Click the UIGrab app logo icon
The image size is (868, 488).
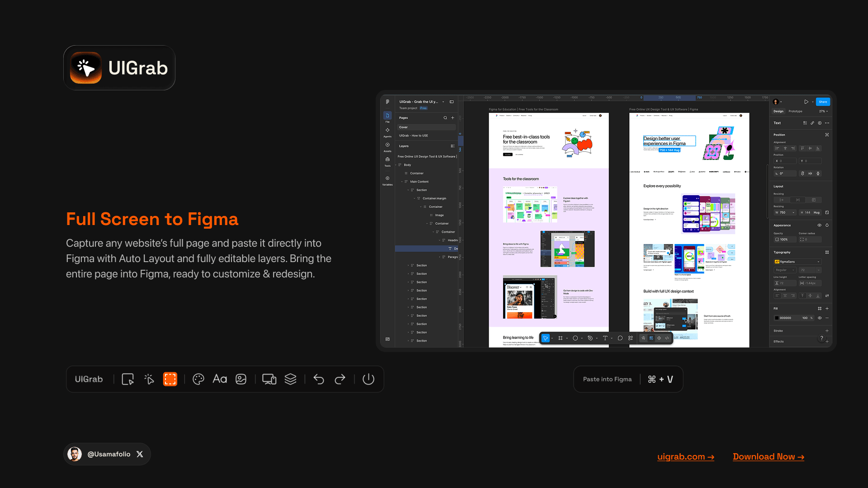[86, 68]
